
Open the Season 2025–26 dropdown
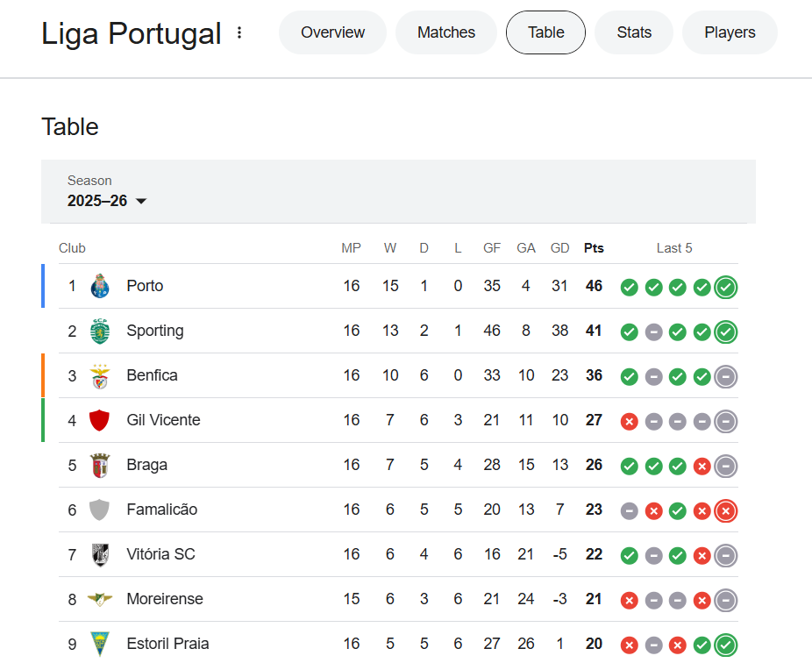107,201
